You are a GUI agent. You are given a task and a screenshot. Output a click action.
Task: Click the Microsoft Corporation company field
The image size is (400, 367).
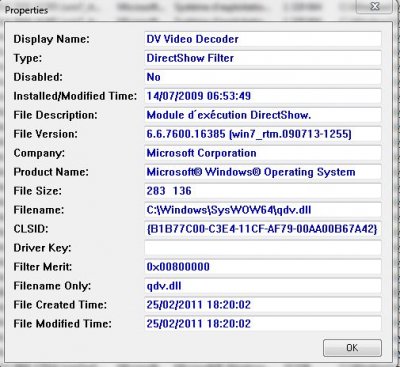[263, 153]
